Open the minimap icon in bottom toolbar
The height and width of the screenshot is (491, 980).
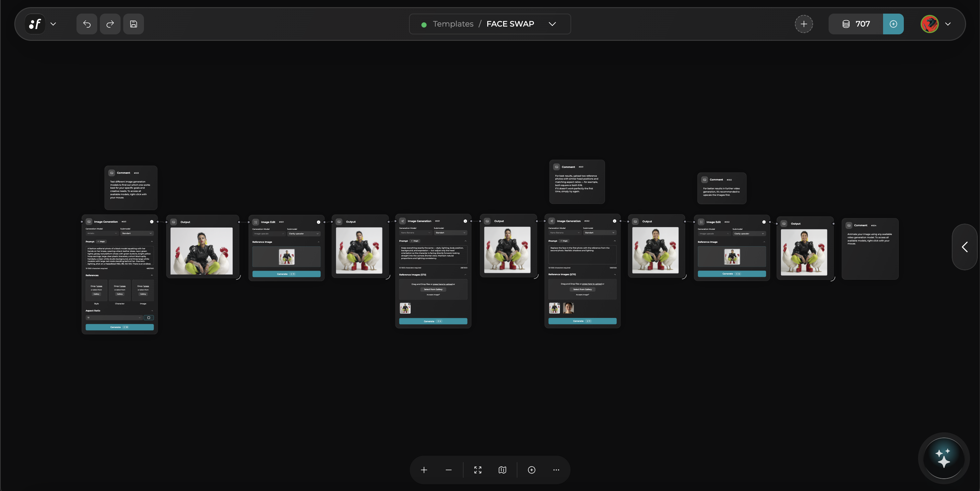502,470
